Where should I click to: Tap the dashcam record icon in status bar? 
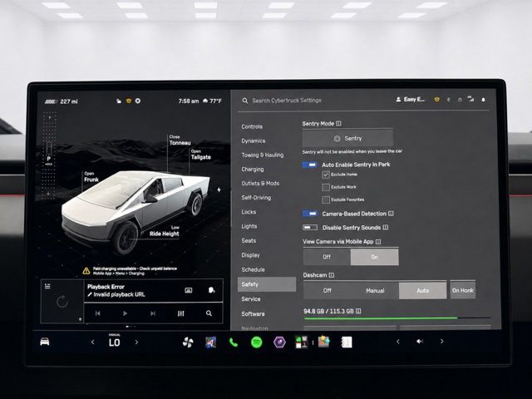click(138, 101)
